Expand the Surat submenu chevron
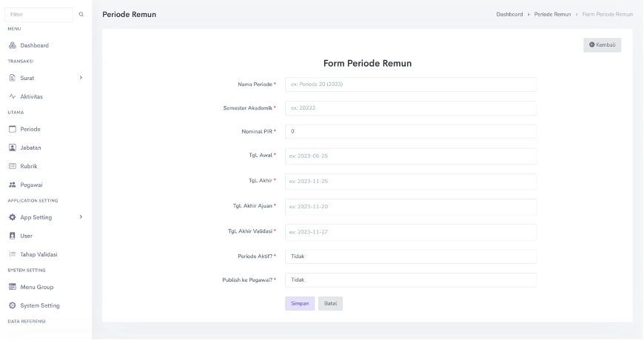Image resolution: width=644 pixels, height=341 pixels. (x=80, y=78)
